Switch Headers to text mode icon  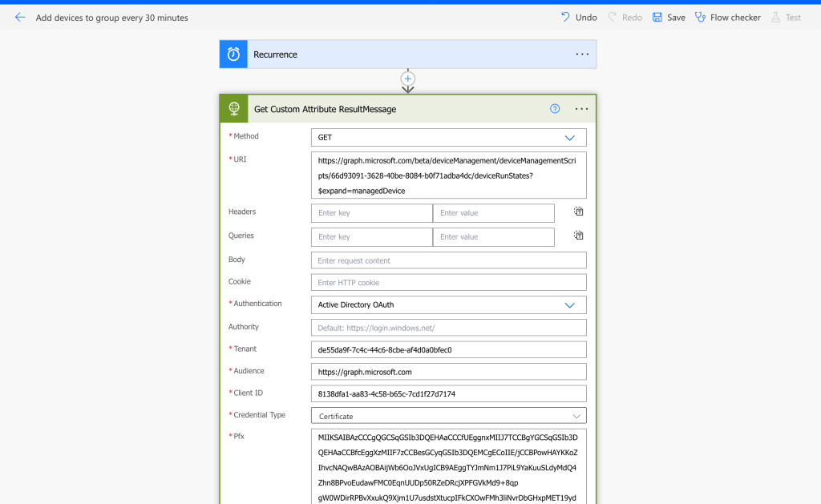coord(578,212)
